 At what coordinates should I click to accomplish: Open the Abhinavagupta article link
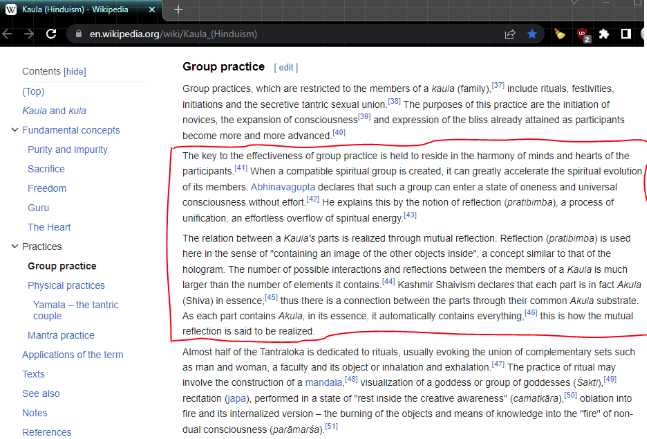click(283, 187)
